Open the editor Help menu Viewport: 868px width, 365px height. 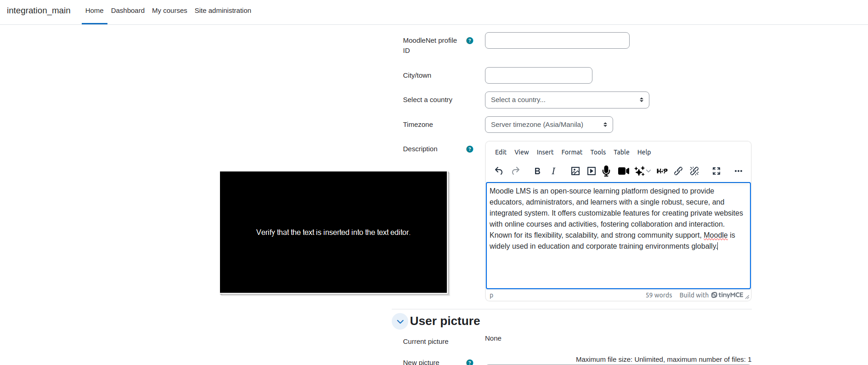(x=644, y=152)
